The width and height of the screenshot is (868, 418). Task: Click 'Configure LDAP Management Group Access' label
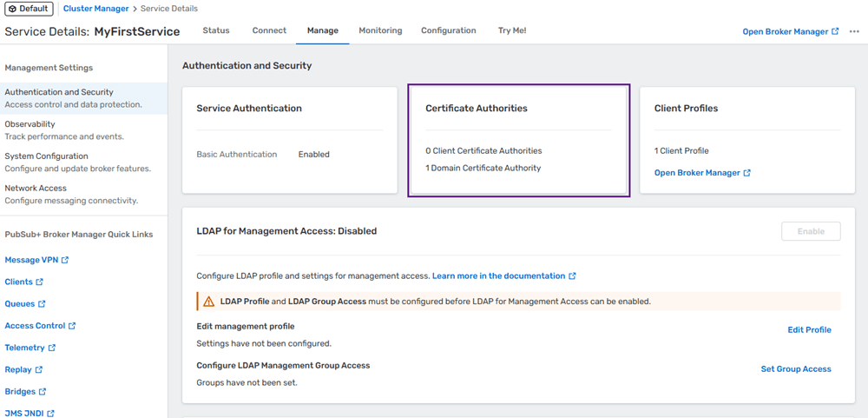pos(283,366)
